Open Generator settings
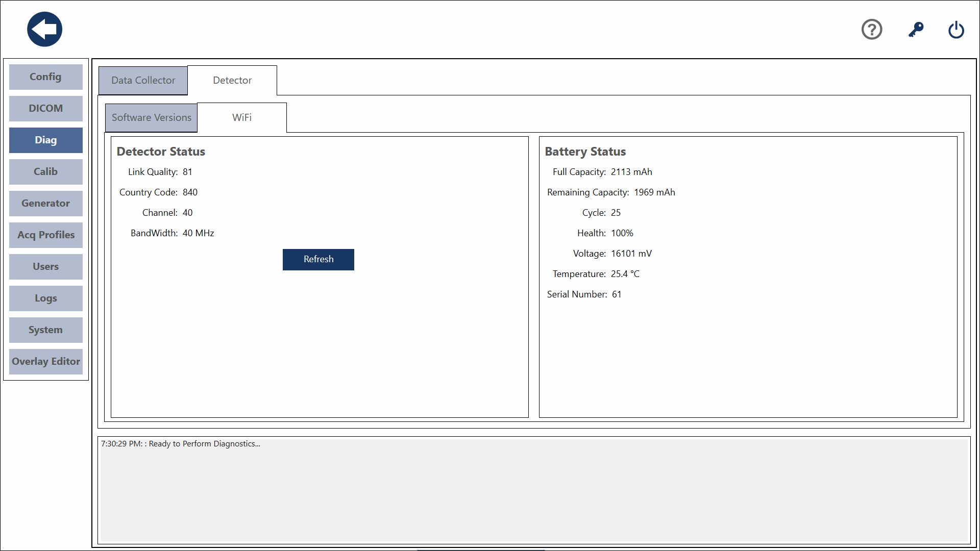980x551 pixels. (x=45, y=203)
